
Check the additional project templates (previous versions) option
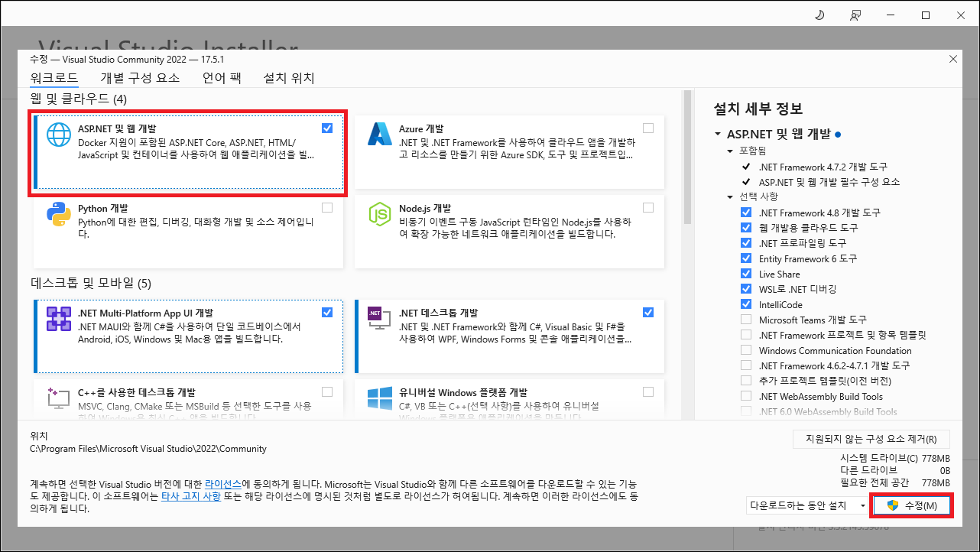pyautogui.click(x=746, y=381)
